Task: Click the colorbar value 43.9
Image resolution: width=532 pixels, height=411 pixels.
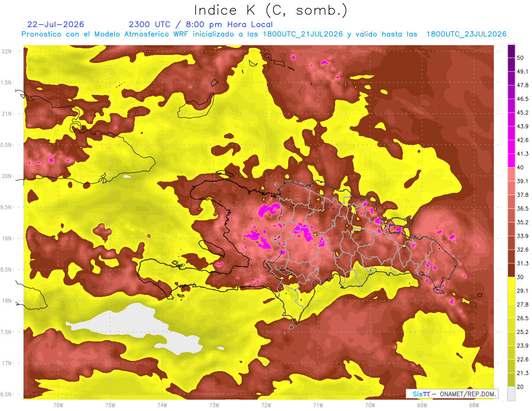Action: 522,126
